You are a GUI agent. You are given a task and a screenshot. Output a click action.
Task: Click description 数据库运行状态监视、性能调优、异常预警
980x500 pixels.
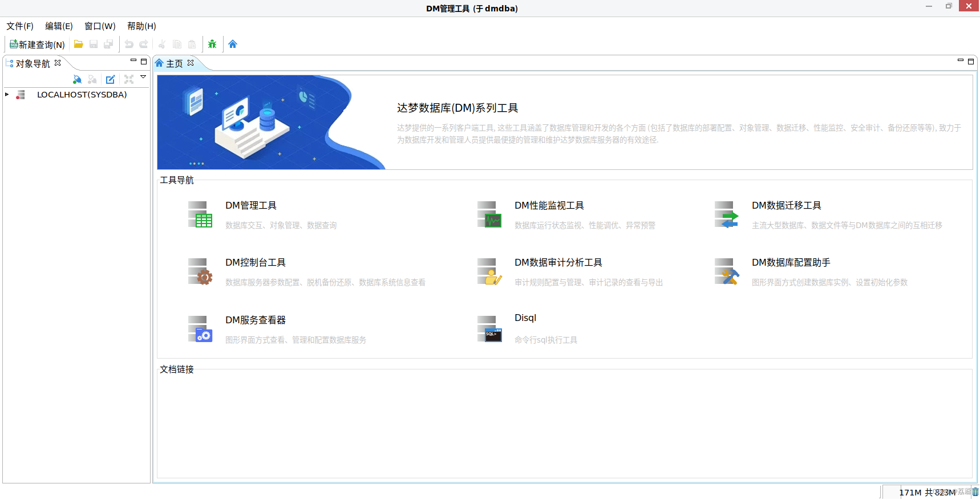585,225
